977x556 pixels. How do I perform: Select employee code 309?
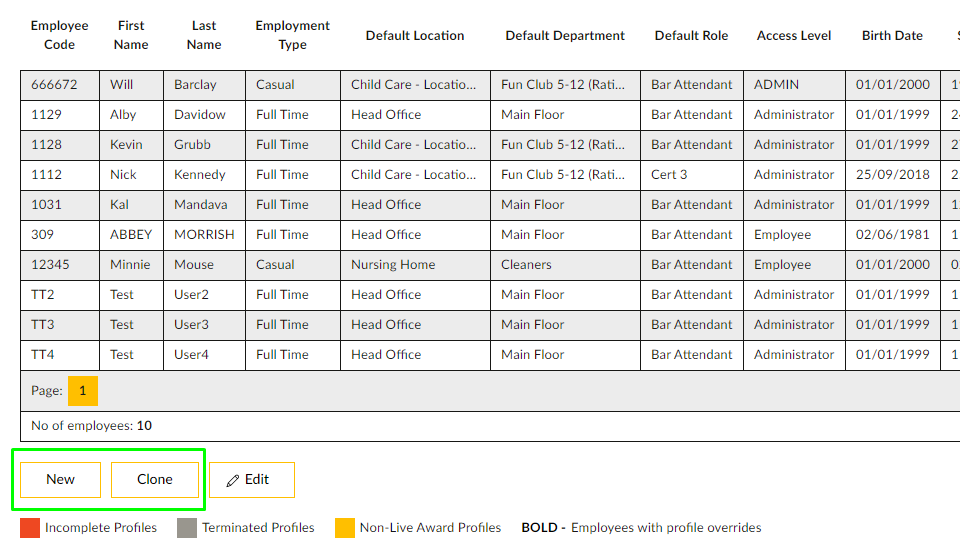tap(42, 234)
